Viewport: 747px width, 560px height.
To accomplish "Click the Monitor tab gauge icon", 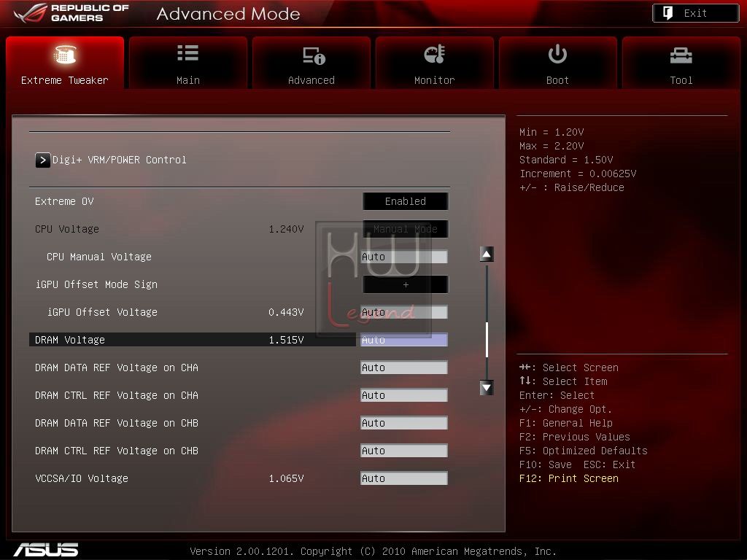I will click(x=435, y=54).
